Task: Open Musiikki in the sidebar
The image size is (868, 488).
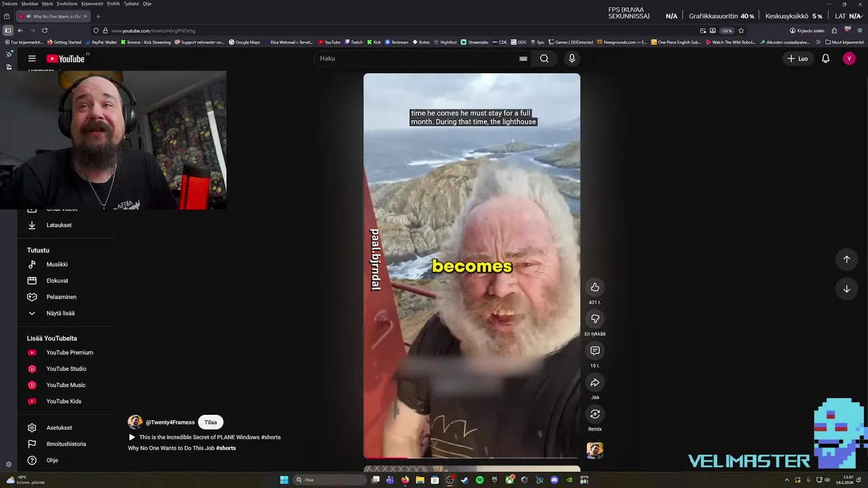Action: pos(57,264)
